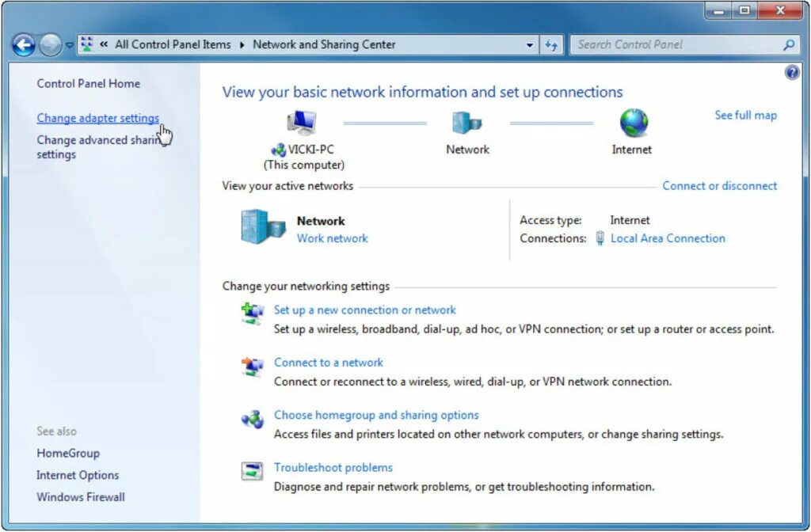Expand the breadcrumb arrow after All Control Panel Items
The width and height of the screenshot is (811, 532).
click(x=242, y=45)
